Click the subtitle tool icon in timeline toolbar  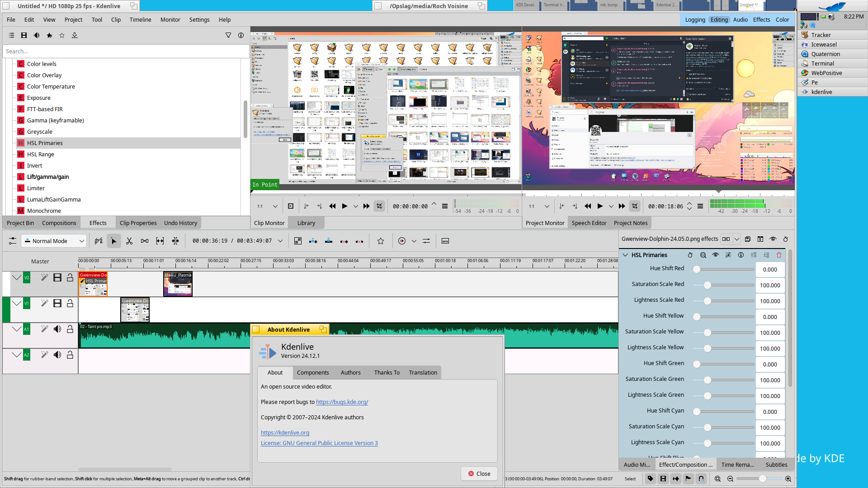(445, 241)
